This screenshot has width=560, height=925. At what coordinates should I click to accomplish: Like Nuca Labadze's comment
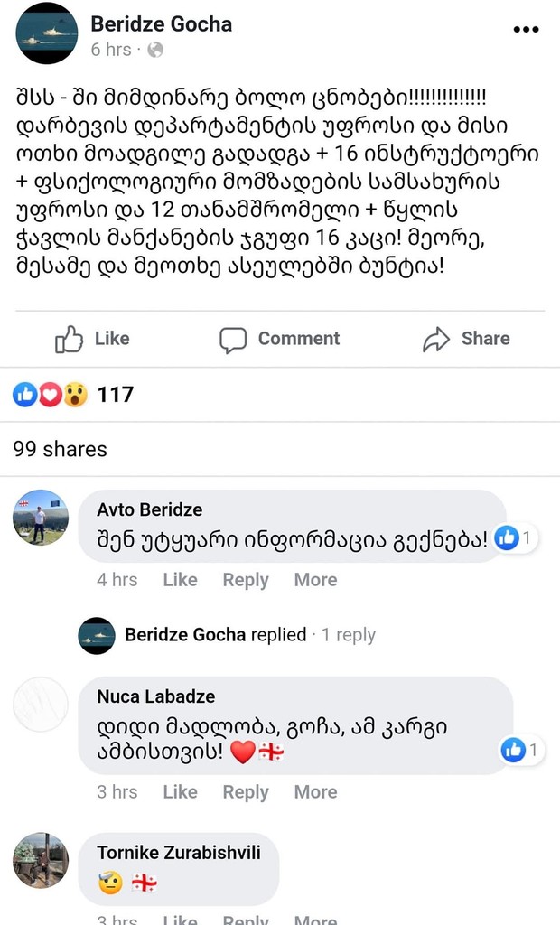click(x=180, y=792)
